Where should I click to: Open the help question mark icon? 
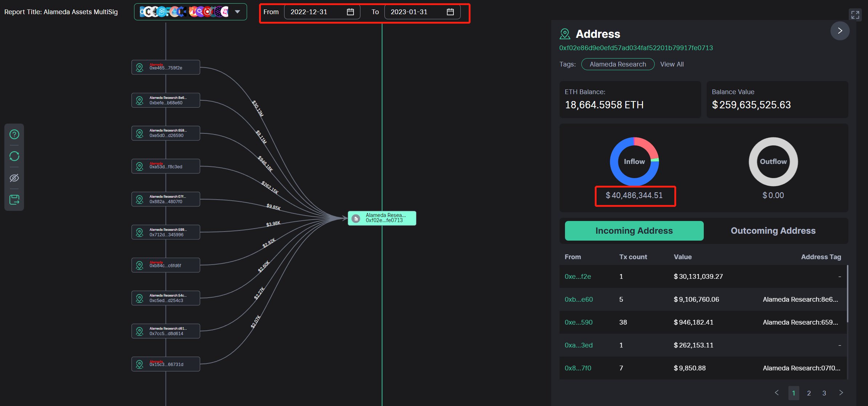click(14, 134)
